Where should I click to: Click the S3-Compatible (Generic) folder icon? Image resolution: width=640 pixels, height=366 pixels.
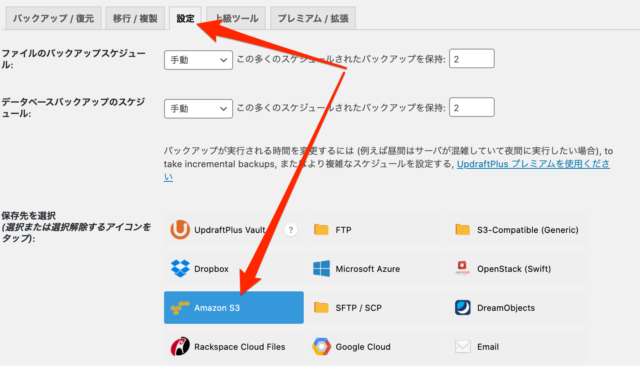pyautogui.click(x=462, y=230)
